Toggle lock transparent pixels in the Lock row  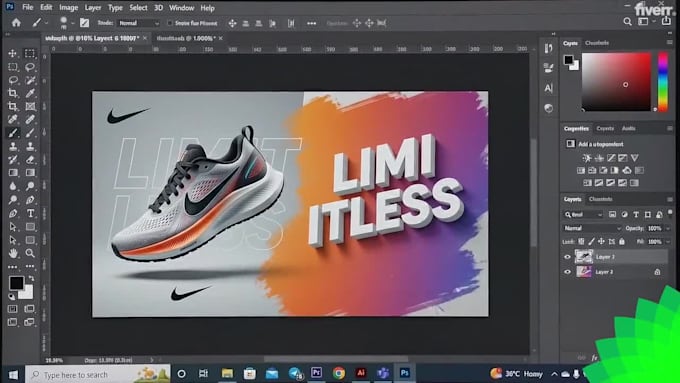(x=581, y=242)
